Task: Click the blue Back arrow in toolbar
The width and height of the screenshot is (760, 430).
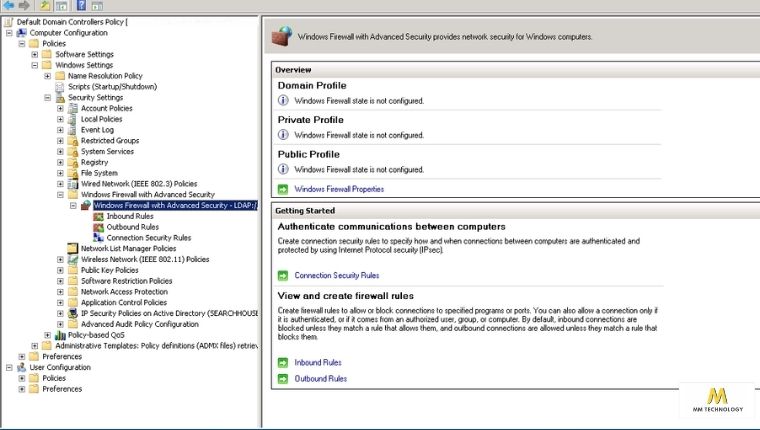Action: pyautogui.click(x=8, y=5)
